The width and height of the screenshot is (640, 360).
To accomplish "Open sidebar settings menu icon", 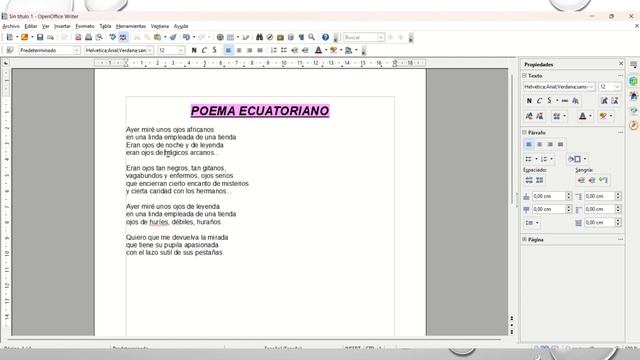I will [633, 65].
